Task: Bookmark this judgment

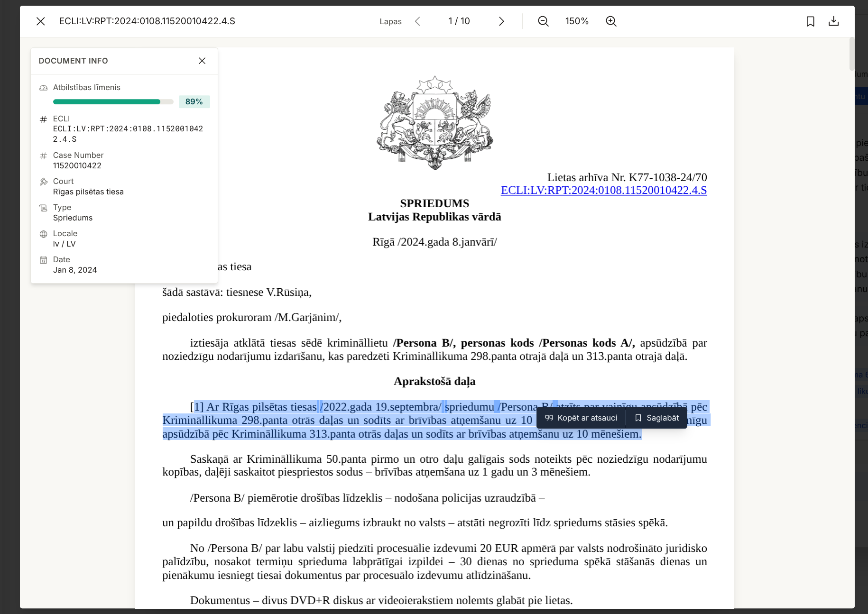Action: [810, 21]
